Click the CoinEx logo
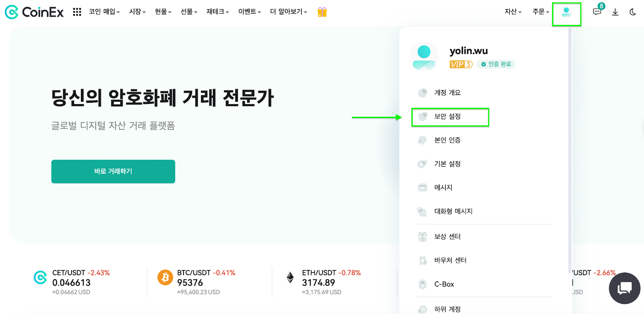 tap(34, 12)
